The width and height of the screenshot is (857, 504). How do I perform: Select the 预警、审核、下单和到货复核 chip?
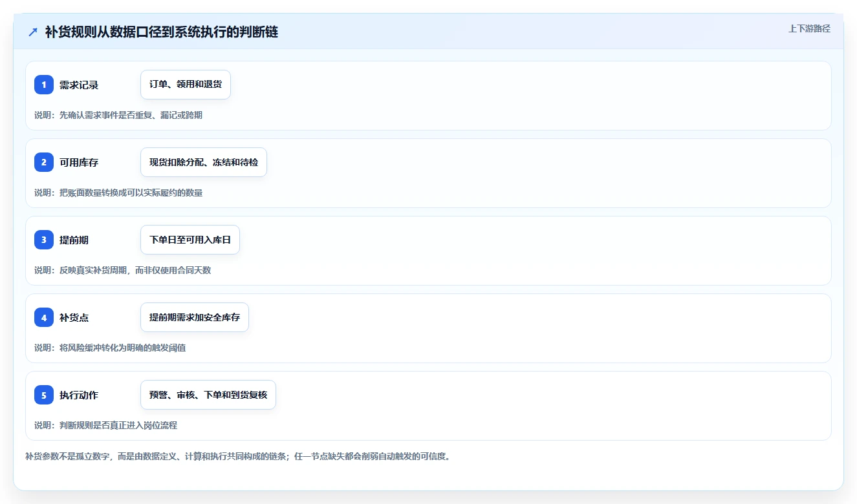208,395
